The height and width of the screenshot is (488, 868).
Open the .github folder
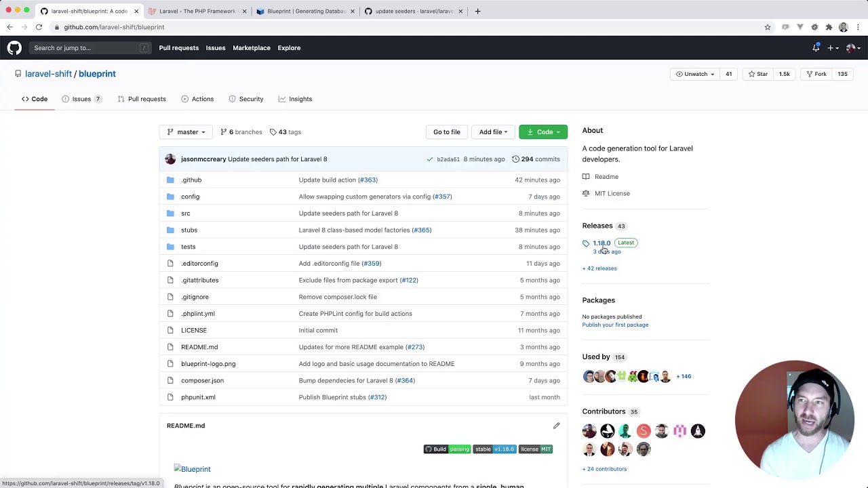[x=191, y=180]
